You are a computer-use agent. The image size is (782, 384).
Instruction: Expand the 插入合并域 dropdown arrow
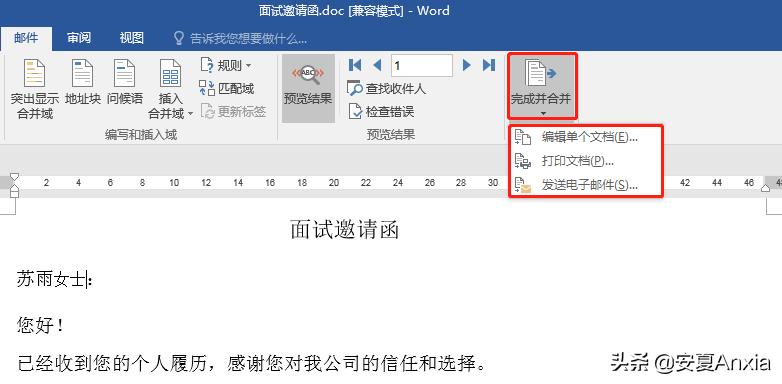pyautogui.click(x=191, y=114)
